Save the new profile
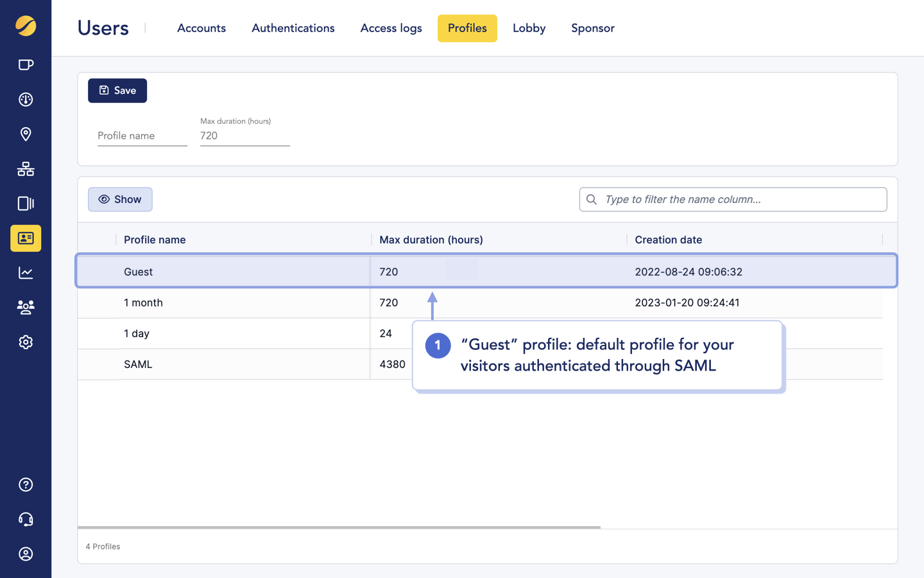Image resolution: width=924 pixels, height=578 pixels. pos(117,91)
